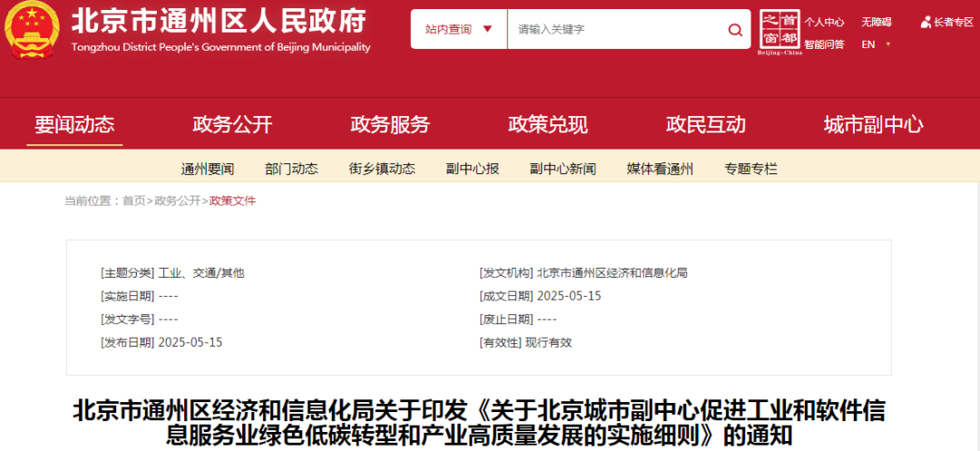
Task: Click the 政策文件 breadcrumb link
Action: point(232,201)
